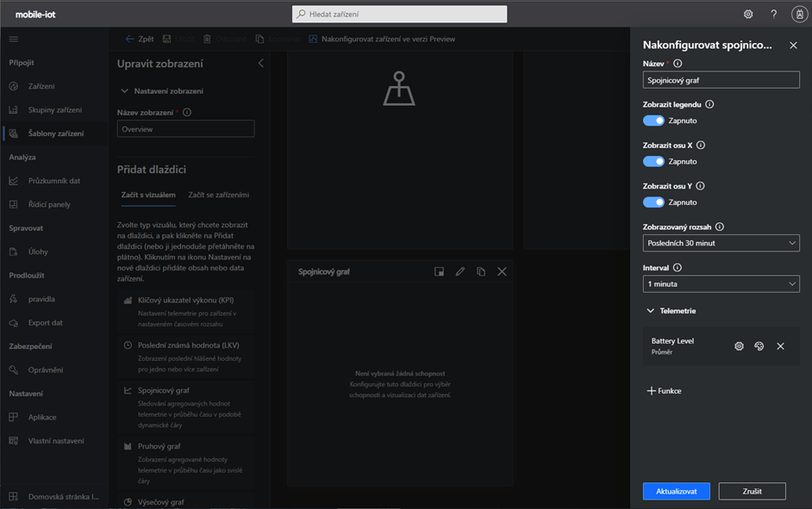This screenshot has width=812, height=509.
Task: Click the edit pencil on Spojnicový graf tile
Action: coord(460,271)
